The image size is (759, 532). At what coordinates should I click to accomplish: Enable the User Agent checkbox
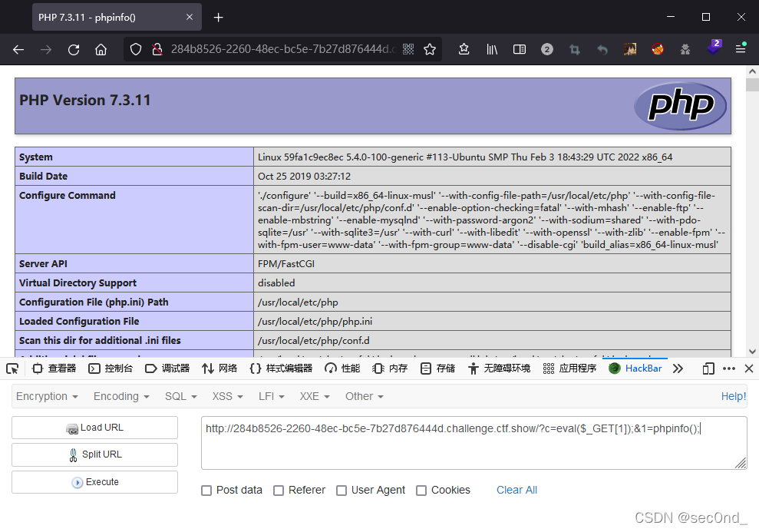tap(342, 491)
